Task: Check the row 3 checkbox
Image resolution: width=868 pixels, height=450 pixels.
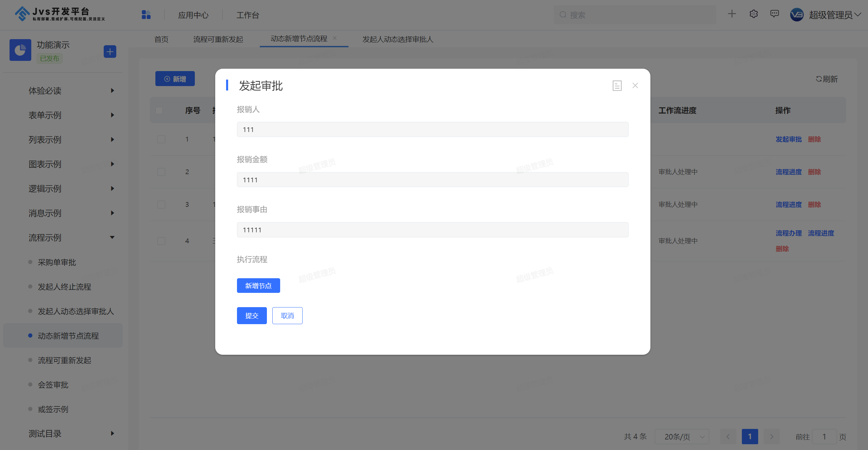Action: pyautogui.click(x=161, y=204)
